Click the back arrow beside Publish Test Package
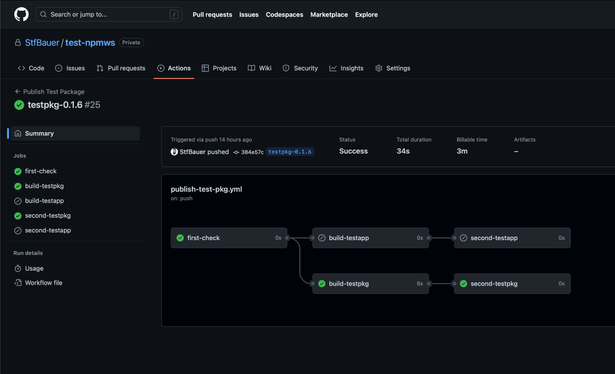This screenshot has height=374, width=615. pos(17,91)
